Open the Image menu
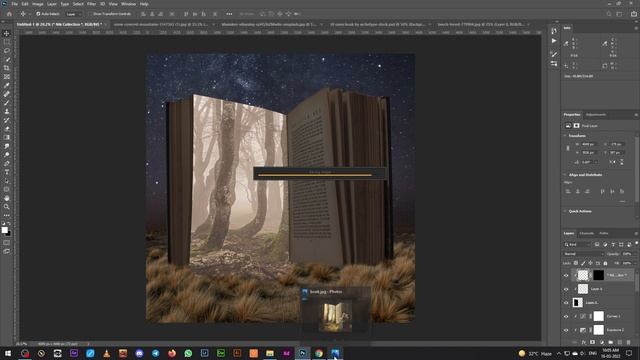The width and height of the screenshot is (640, 360). click(x=38, y=4)
